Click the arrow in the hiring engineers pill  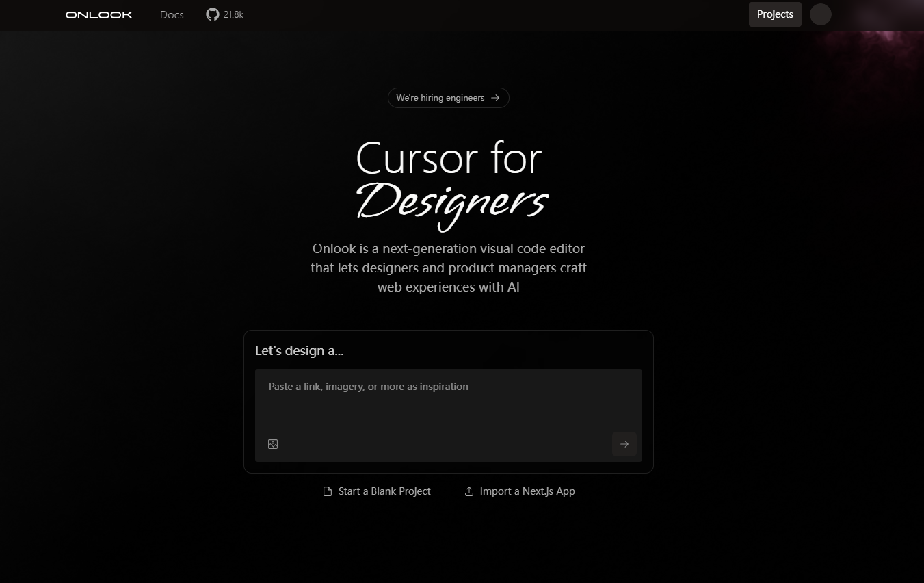tap(495, 98)
